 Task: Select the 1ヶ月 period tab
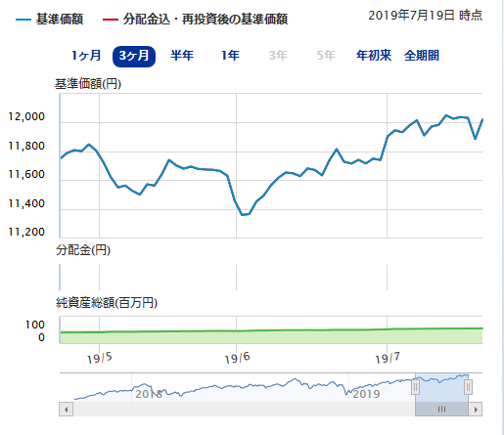coord(86,56)
